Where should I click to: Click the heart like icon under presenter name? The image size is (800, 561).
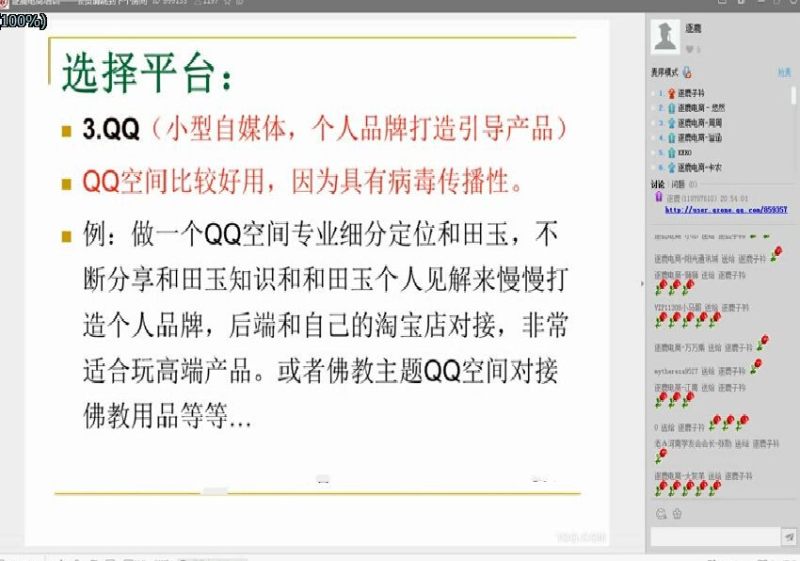click(x=690, y=49)
